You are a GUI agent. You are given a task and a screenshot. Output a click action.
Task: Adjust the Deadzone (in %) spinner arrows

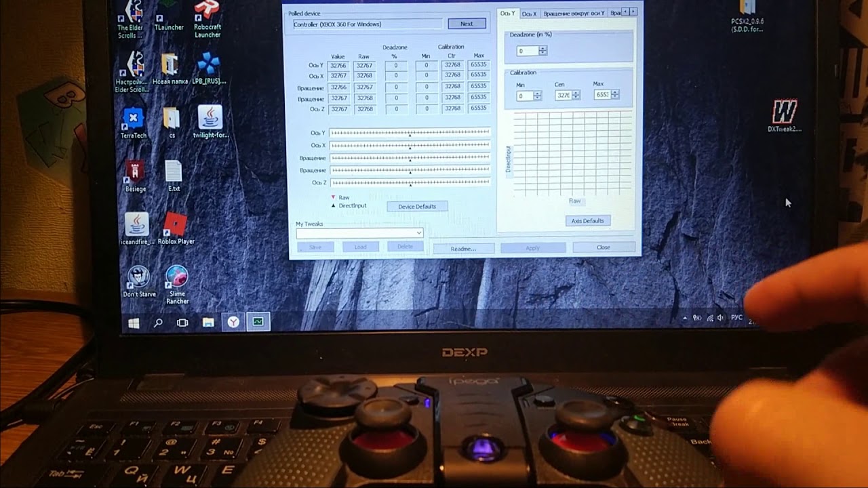[x=542, y=51]
